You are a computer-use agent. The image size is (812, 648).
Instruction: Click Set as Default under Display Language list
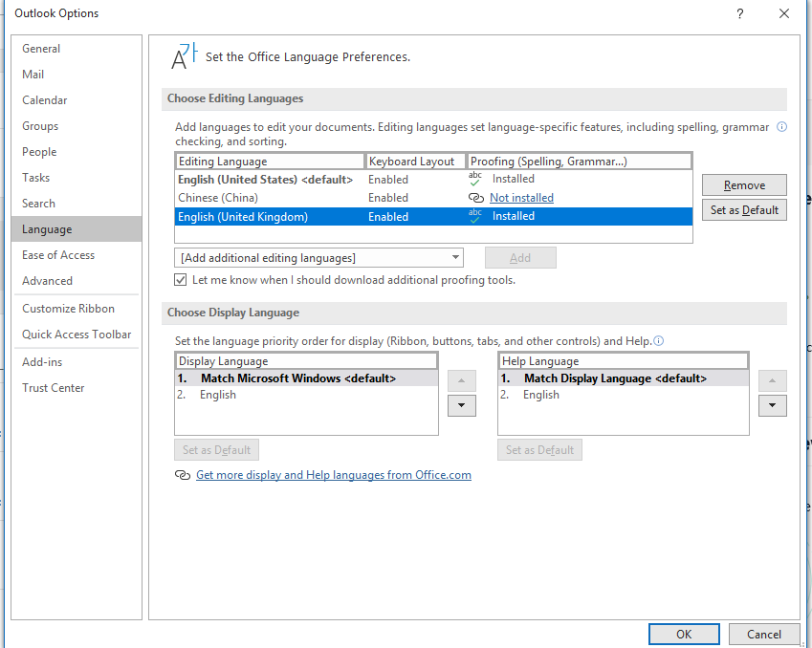point(216,450)
